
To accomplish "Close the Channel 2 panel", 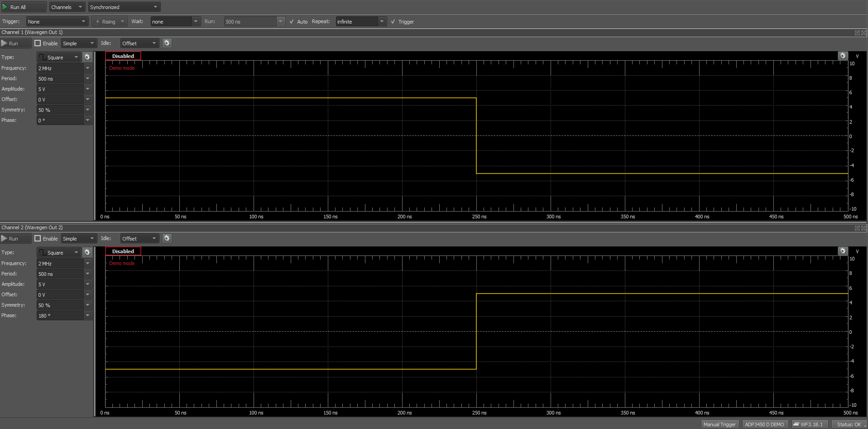I will point(863,228).
